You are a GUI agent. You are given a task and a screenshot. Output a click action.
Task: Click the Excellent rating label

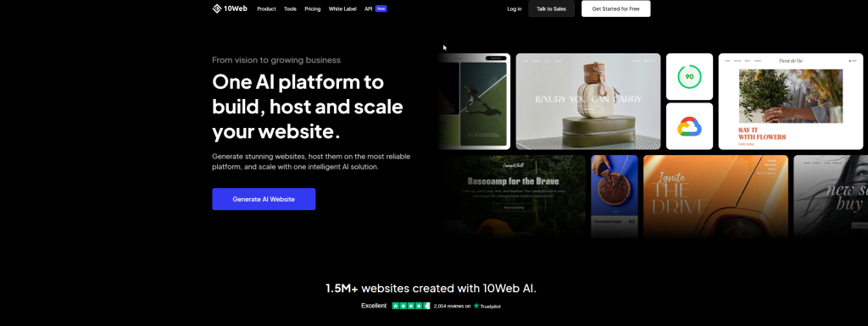(374, 306)
